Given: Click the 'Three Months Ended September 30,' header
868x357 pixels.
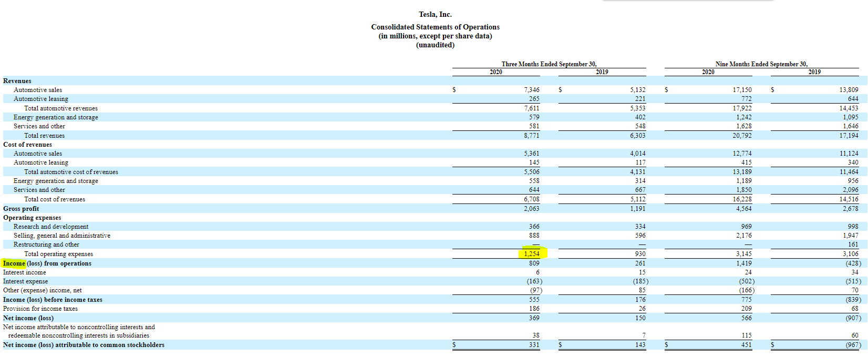Looking at the screenshot, I should pyautogui.click(x=549, y=64).
